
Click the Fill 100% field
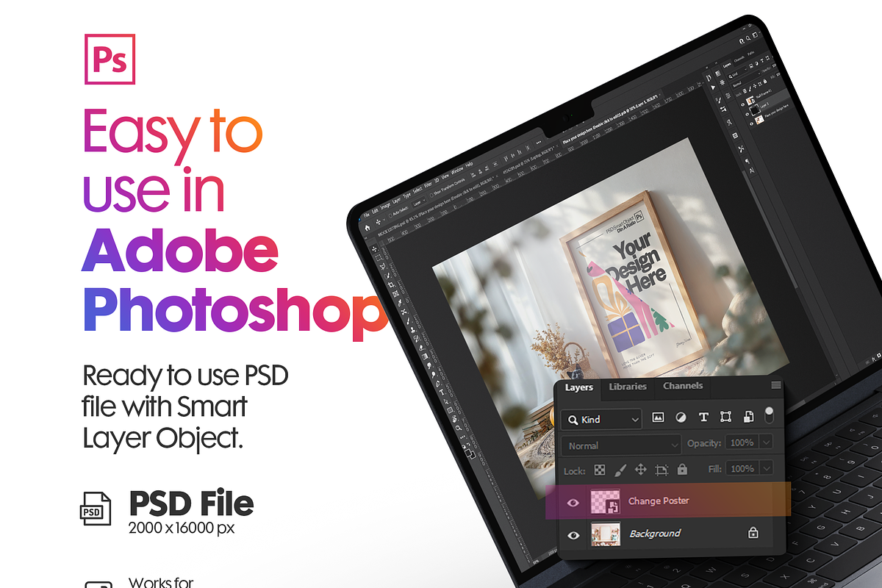pos(742,468)
